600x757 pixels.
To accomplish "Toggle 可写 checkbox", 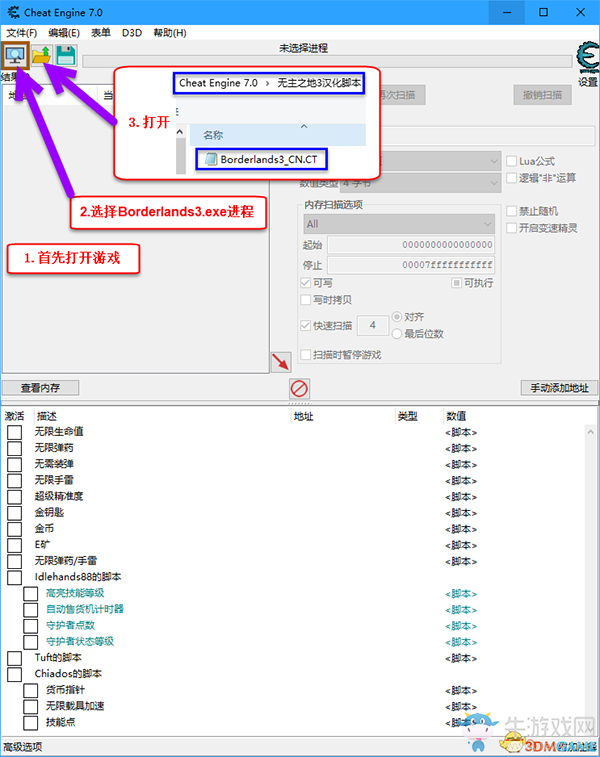I will click(x=305, y=282).
